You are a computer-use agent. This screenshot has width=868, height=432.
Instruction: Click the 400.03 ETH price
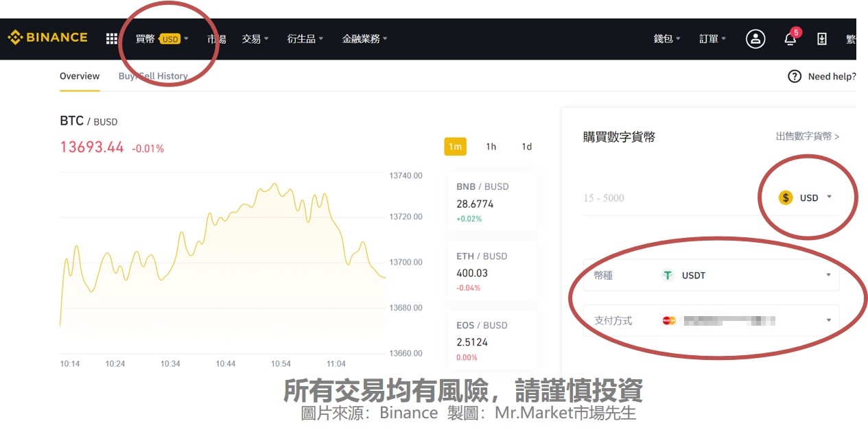coord(472,273)
